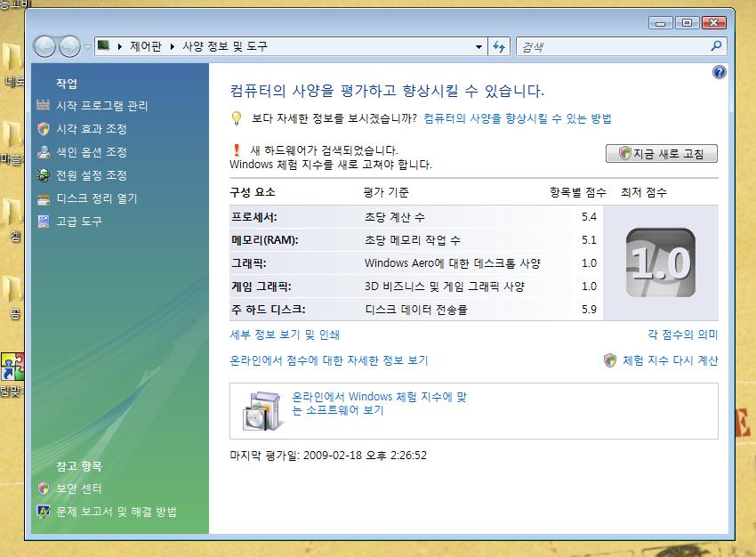Image resolution: width=756 pixels, height=557 pixels.
Task: Click shield icon beside 체험 지수 다시 계산
Action: (x=610, y=360)
